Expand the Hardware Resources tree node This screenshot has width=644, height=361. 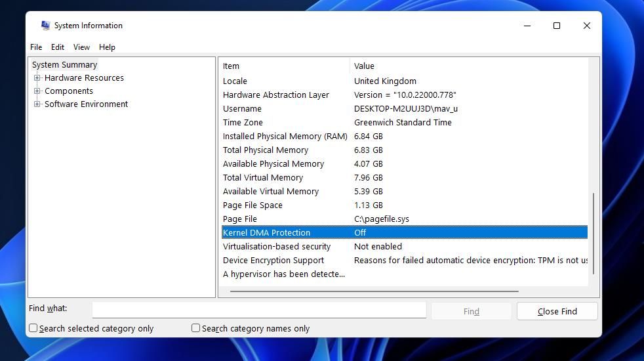click(37, 78)
